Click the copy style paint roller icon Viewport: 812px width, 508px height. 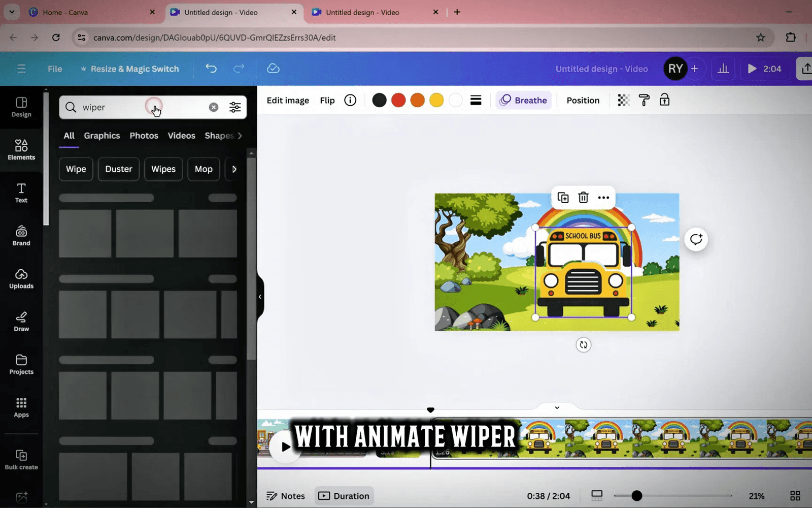click(x=644, y=100)
